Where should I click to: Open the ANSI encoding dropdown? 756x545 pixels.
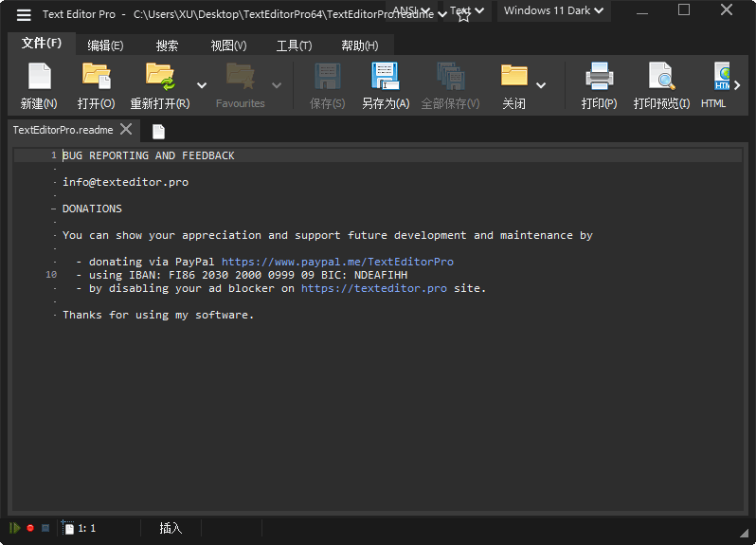[411, 10]
